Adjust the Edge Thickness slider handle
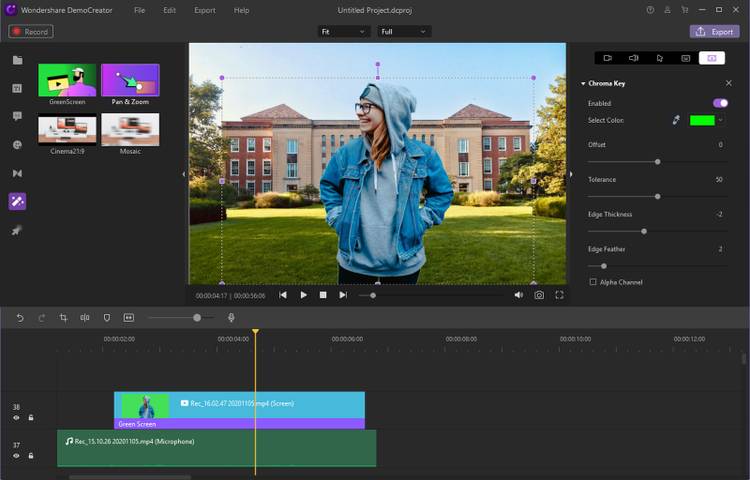Image resolution: width=750 pixels, height=480 pixels. (644, 231)
